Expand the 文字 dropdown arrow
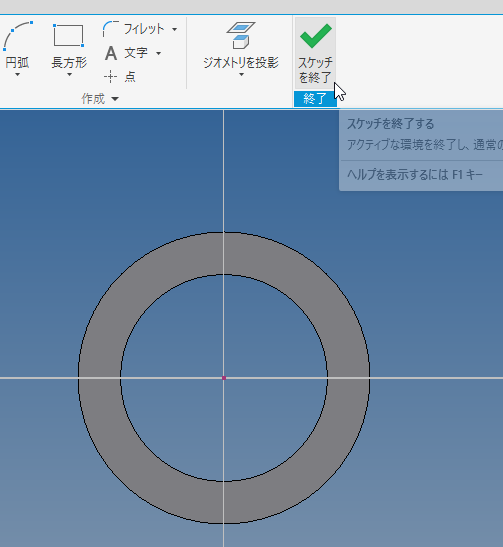The image size is (503, 547). [158, 53]
